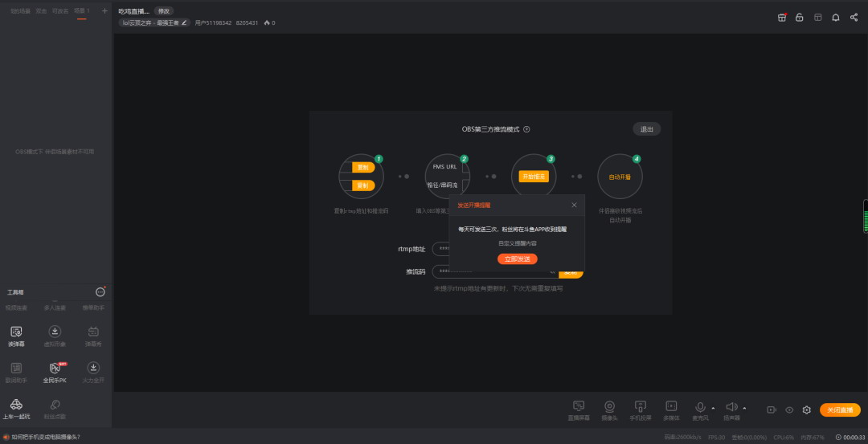Download the 火力全开 tool

(93, 373)
